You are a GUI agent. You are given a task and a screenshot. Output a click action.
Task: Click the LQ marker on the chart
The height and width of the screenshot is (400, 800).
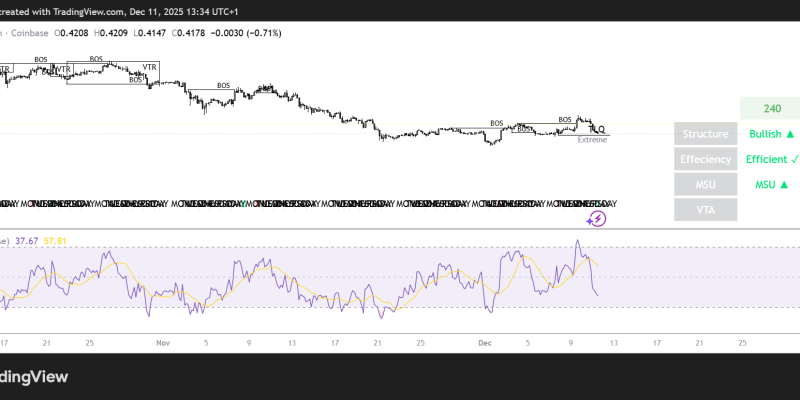click(598, 129)
